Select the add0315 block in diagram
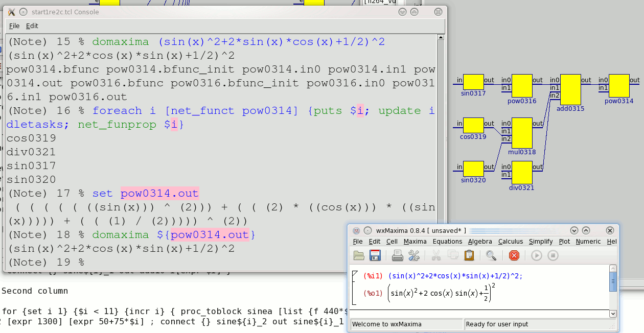 click(x=570, y=89)
